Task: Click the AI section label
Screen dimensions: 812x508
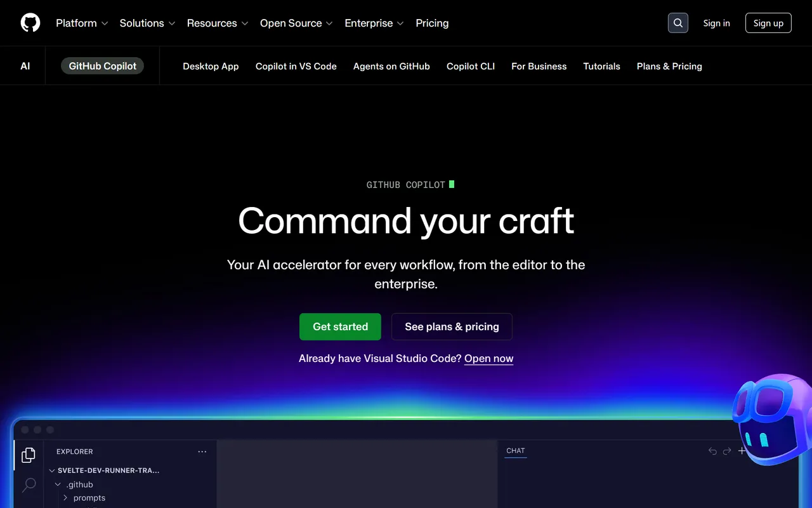Action: tap(25, 66)
